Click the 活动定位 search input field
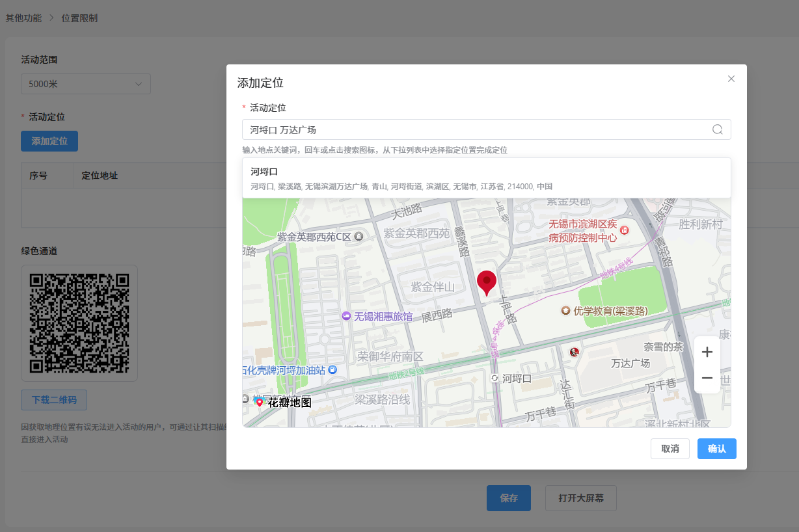This screenshot has height=532, width=799. pos(487,129)
